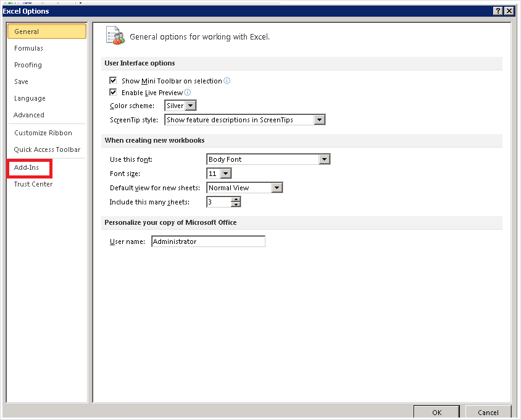This screenshot has width=521, height=420.
Task: Expand Default view for new sheets dropdown
Action: [277, 188]
